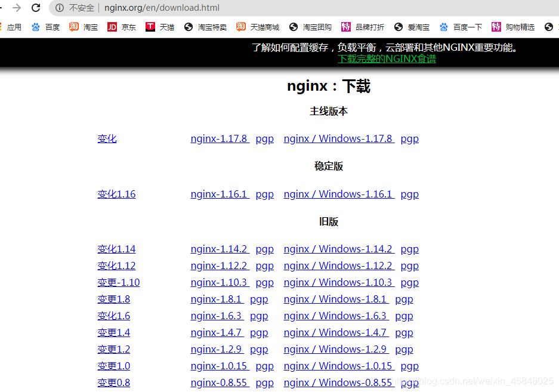The height and width of the screenshot is (392, 559).
Task: Click pgp next to nginx / Windows-1.16.1
Action: point(410,195)
